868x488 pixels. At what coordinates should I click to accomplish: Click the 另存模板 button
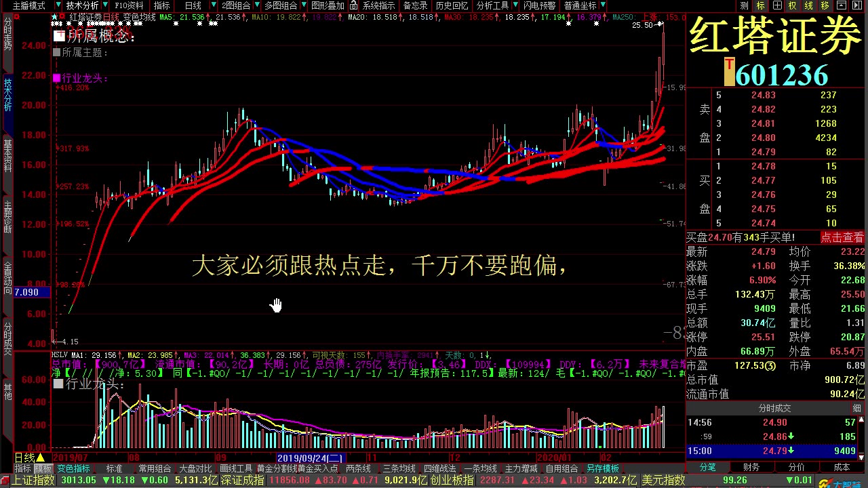coord(602,468)
